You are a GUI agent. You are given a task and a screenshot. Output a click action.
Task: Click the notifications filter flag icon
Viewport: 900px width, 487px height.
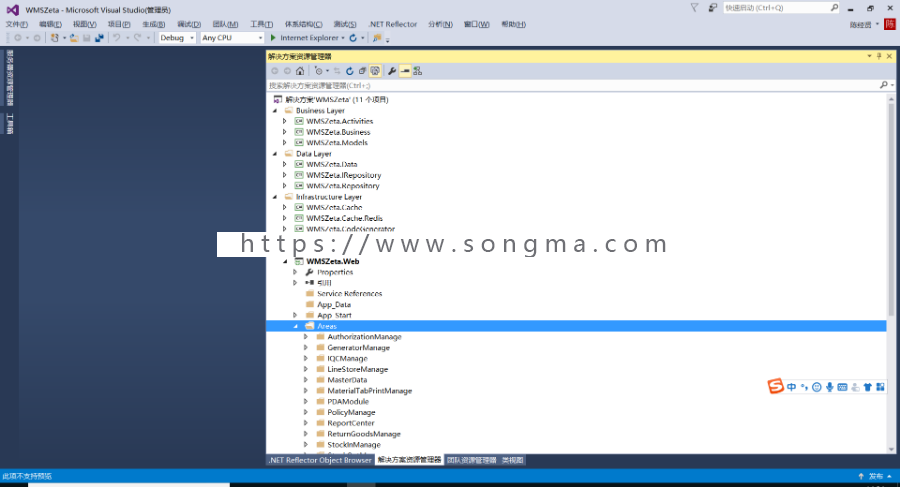click(695, 8)
